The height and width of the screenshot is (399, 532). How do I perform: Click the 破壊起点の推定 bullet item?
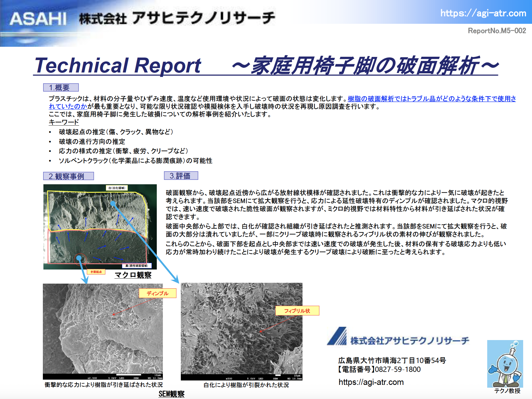(116, 132)
